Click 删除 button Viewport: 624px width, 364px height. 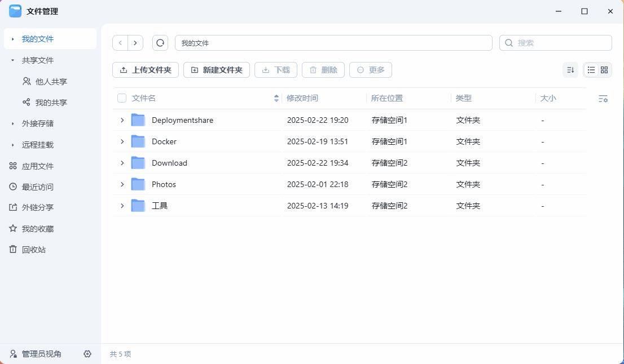coord(323,70)
